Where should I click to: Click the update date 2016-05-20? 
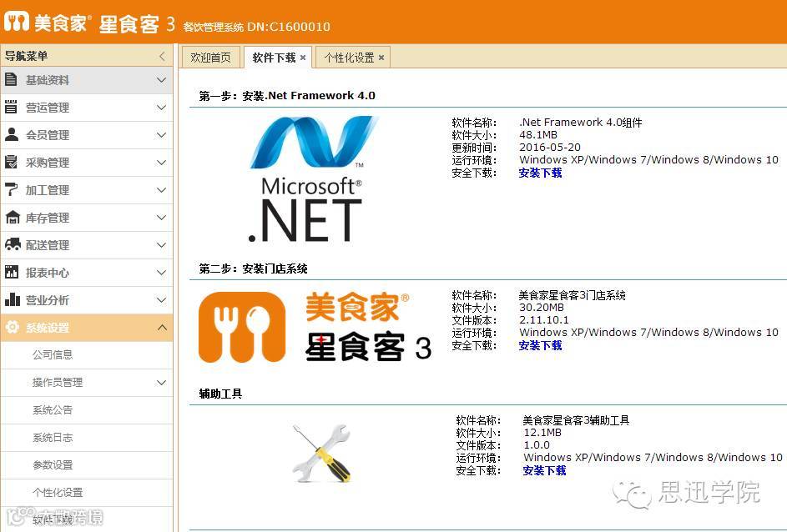point(550,148)
